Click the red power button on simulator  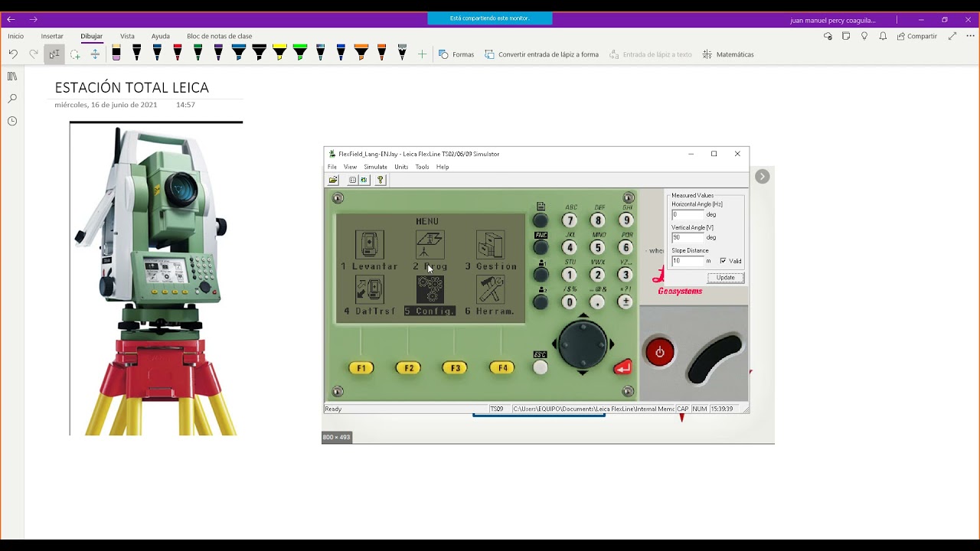(660, 353)
